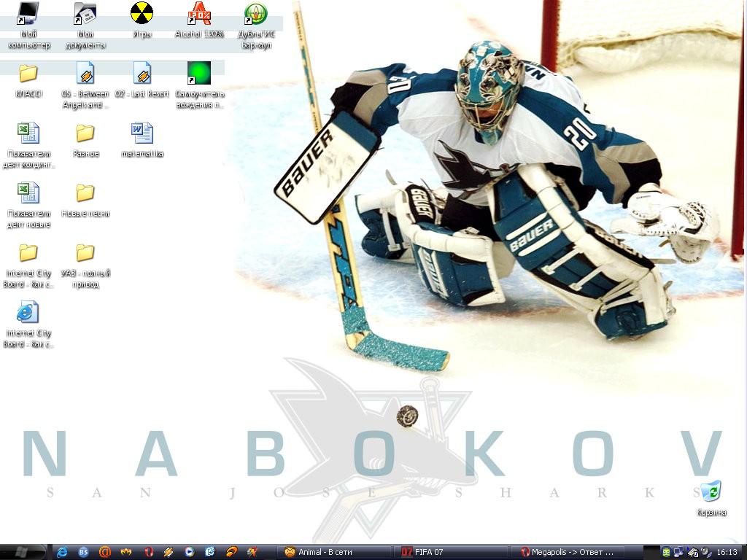Click the tray icon beside the volume speaker
The width and height of the screenshot is (747, 560).
click(x=693, y=553)
